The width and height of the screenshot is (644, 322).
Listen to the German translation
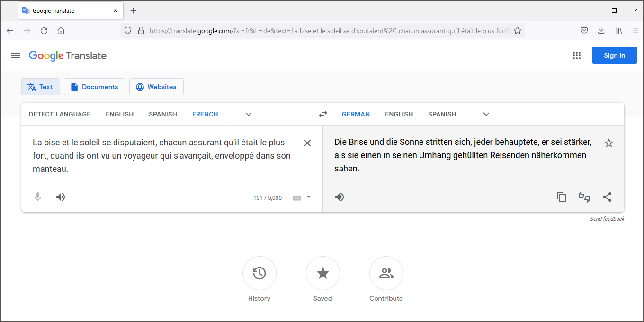click(340, 197)
